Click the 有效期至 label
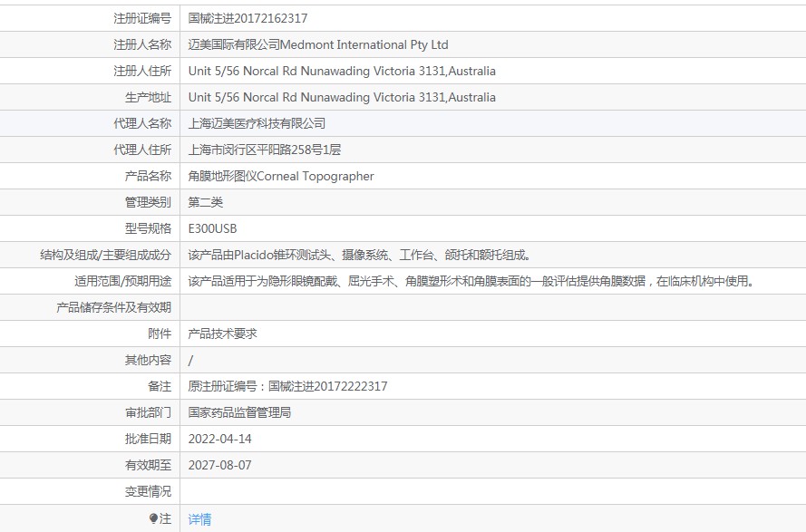 tap(148, 465)
